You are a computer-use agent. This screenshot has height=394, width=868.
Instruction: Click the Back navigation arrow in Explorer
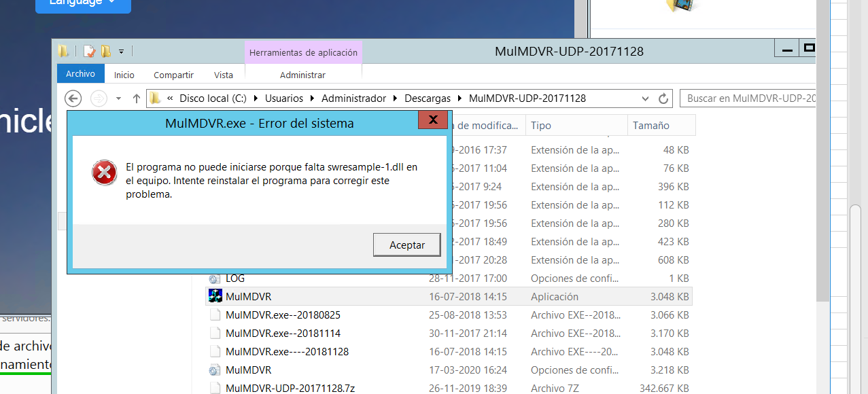point(73,98)
